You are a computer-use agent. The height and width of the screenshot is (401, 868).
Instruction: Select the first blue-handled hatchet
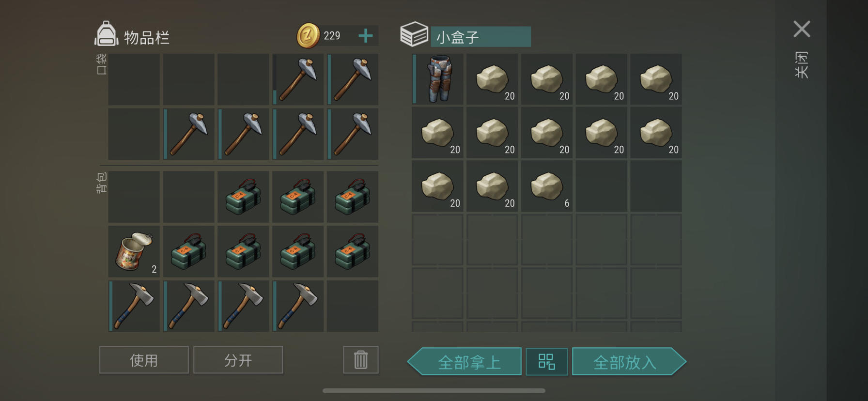point(134,306)
